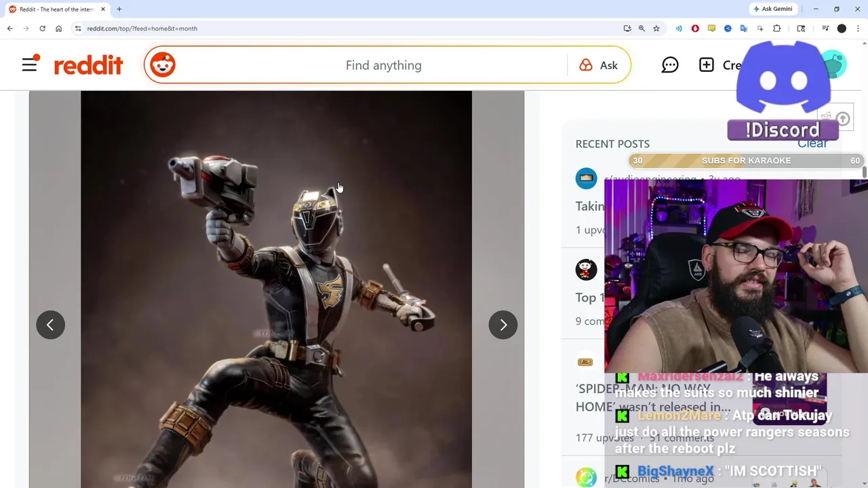Click the Snoo icon in the search bar

163,65
